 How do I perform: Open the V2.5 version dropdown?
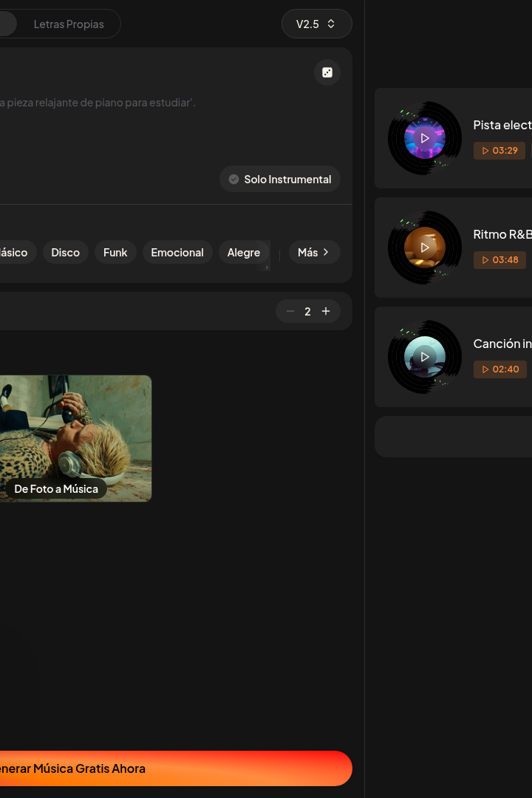click(317, 24)
